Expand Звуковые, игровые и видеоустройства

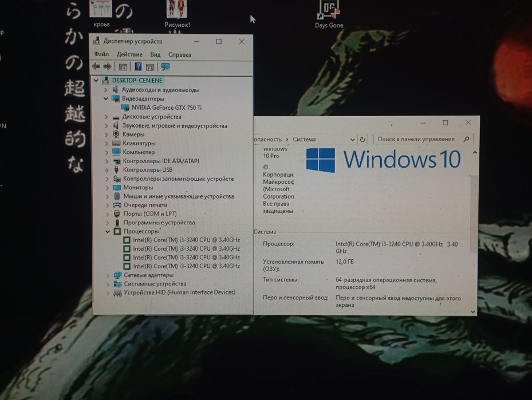106,126
